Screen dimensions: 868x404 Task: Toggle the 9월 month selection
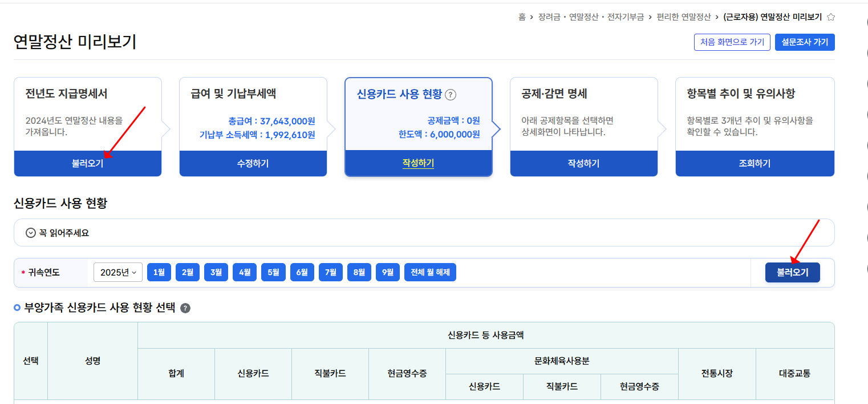click(x=388, y=272)
